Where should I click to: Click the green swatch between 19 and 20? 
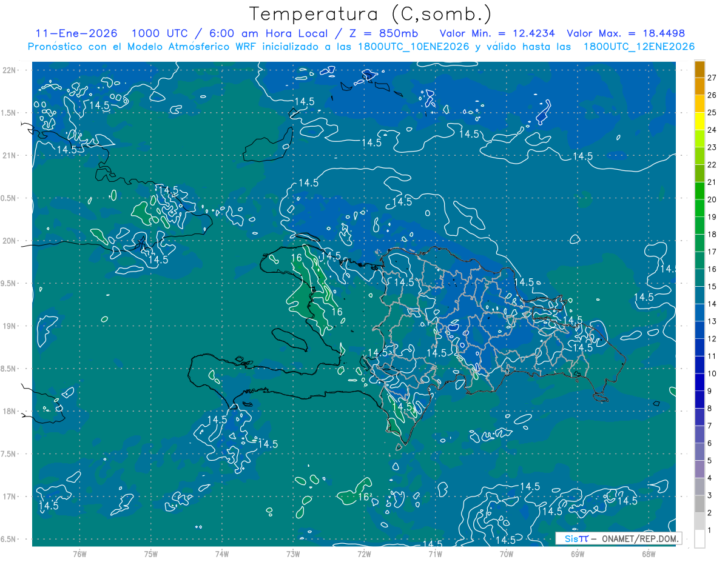[x=699, y=208]
